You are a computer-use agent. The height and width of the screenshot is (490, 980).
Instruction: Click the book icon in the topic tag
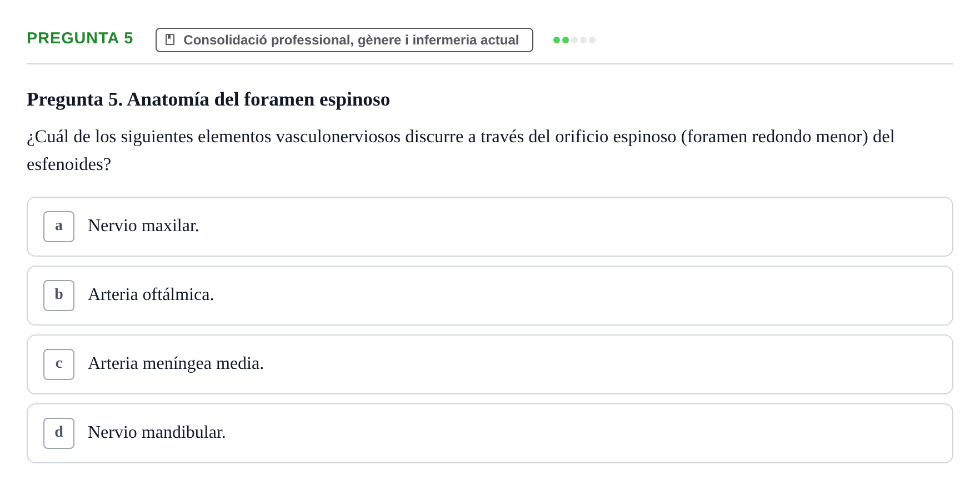[170, 40]
